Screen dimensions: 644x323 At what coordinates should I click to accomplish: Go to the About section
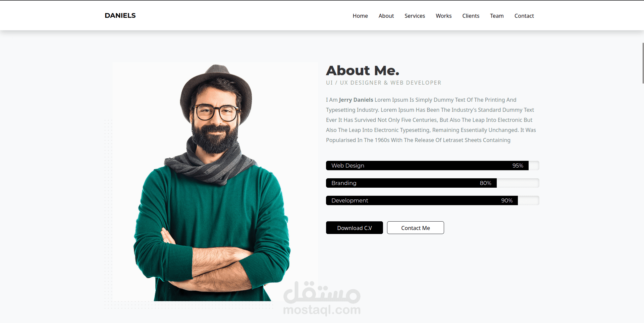click(386, 16)
